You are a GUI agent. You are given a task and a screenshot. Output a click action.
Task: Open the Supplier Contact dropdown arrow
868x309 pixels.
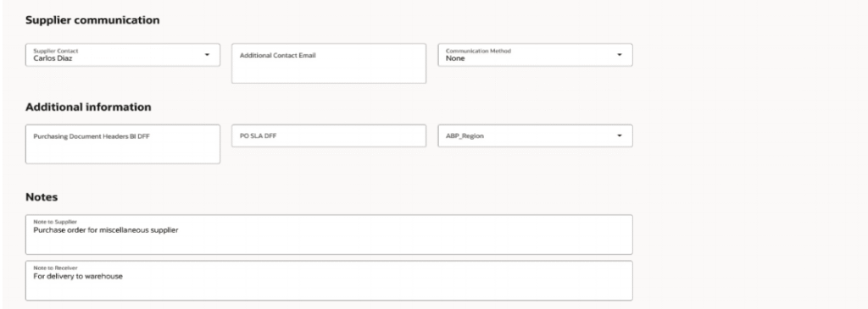coord(207,55)
